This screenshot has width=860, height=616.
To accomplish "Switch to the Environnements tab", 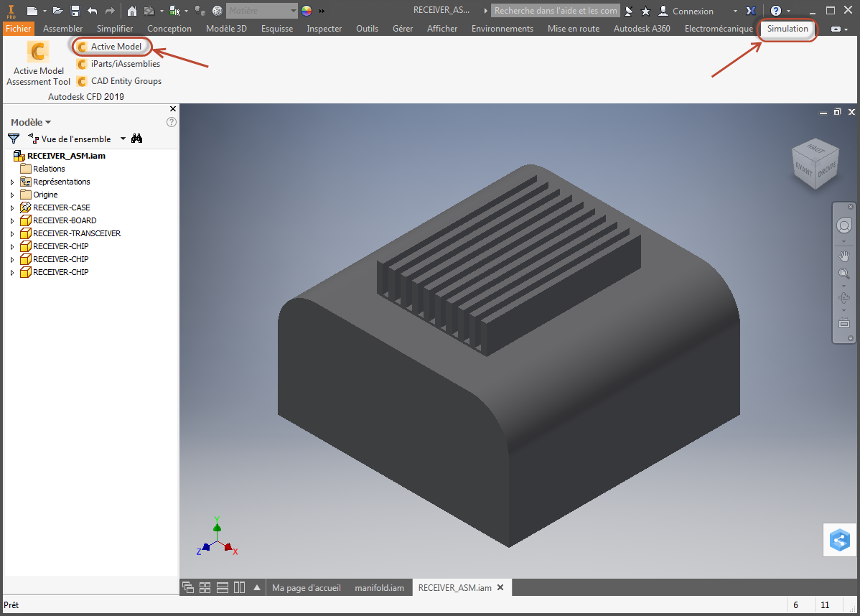I will tap(503, 29).
